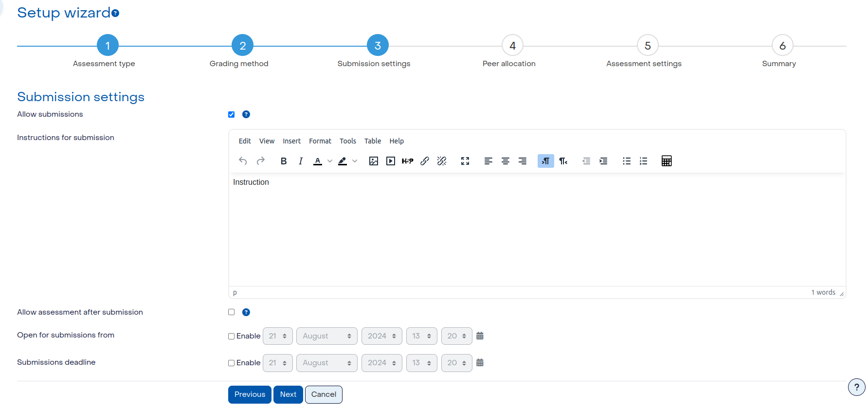Go back with the Previous button
This screenshot has height=409, width=868.
point(250,394)
